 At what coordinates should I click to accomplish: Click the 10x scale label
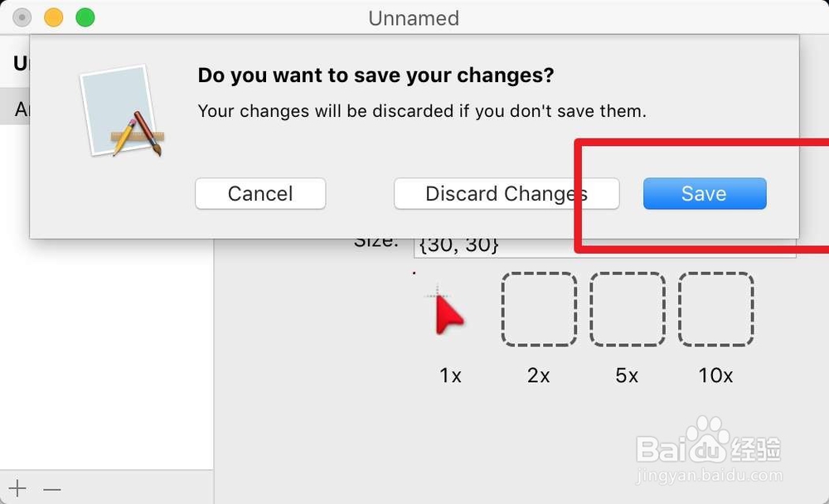(715, 376)
